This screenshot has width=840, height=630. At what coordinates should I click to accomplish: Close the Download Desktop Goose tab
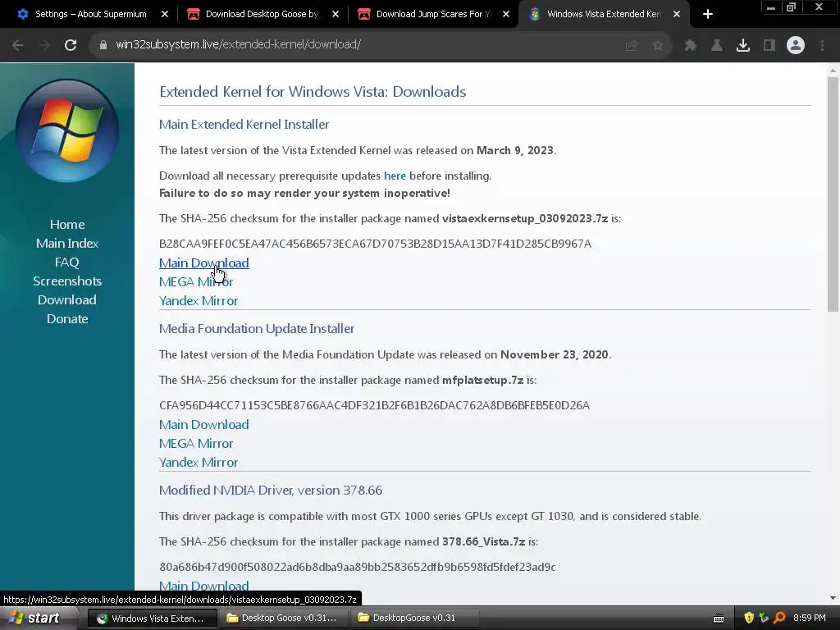coord(336,14)
